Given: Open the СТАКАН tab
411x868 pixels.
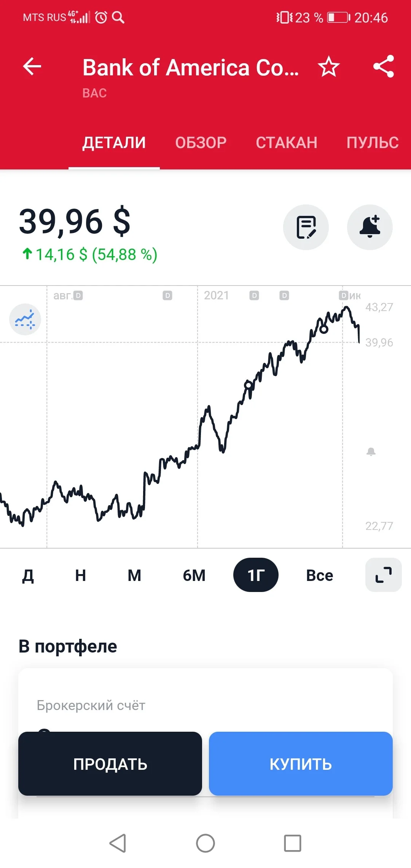Looking at the screenshot, I should coord(287,142).
